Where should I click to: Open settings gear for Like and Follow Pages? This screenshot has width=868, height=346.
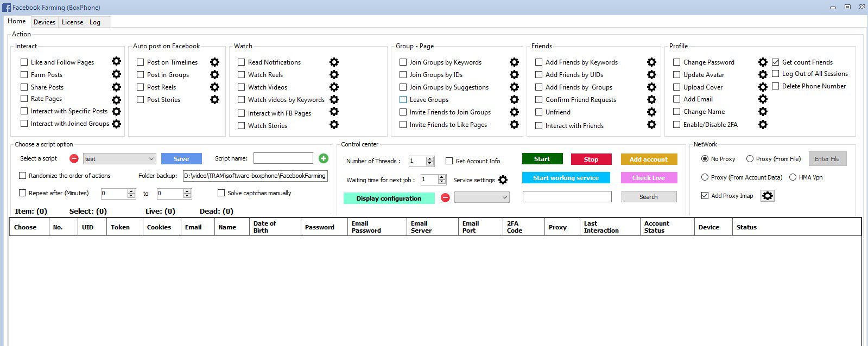point(116,61)
